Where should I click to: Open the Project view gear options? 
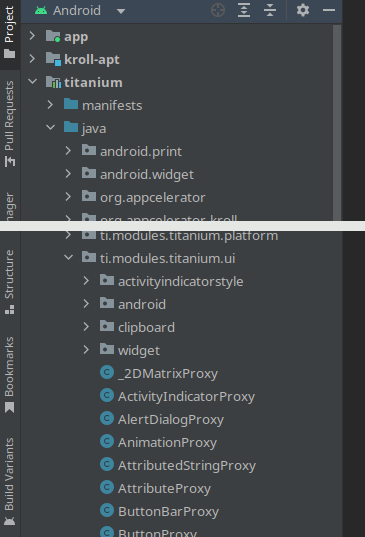(303, 10)
